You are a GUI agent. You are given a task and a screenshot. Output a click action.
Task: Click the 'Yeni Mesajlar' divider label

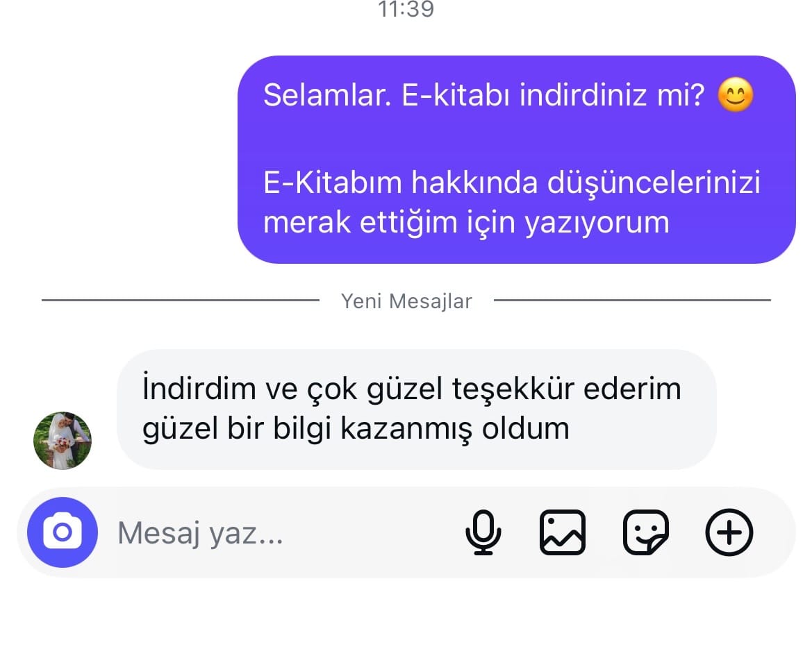tap(406, 301)
